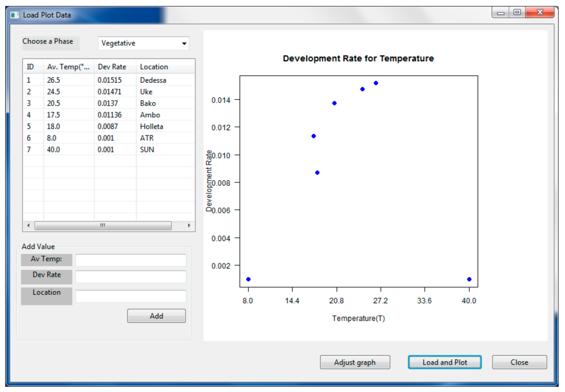Click the 26.5 temperature cell
This screenshot has height=392, width=565.
click(53, 80)
